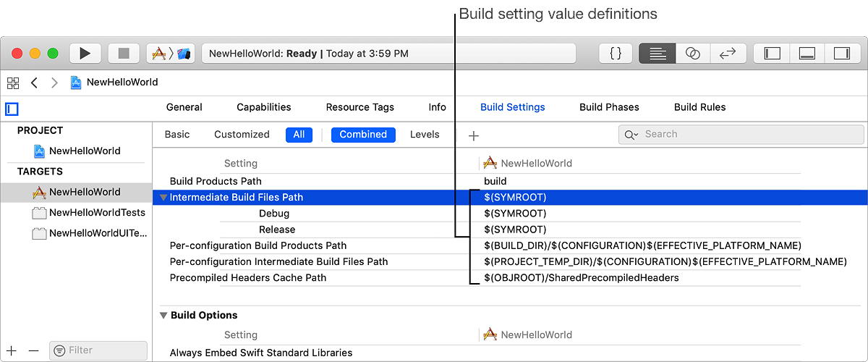The image size is (868, 362).
Task: Toggle the debug area pane
Action: click(807, 54)
